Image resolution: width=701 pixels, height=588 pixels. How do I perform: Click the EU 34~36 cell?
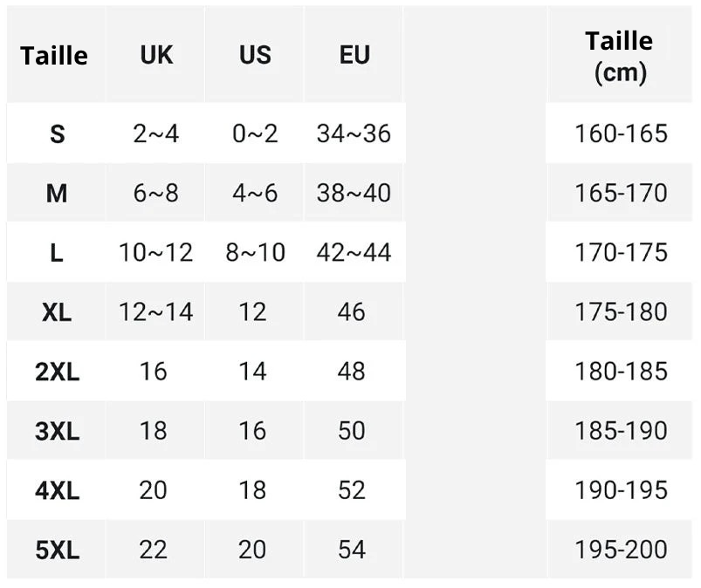point(354,133)
